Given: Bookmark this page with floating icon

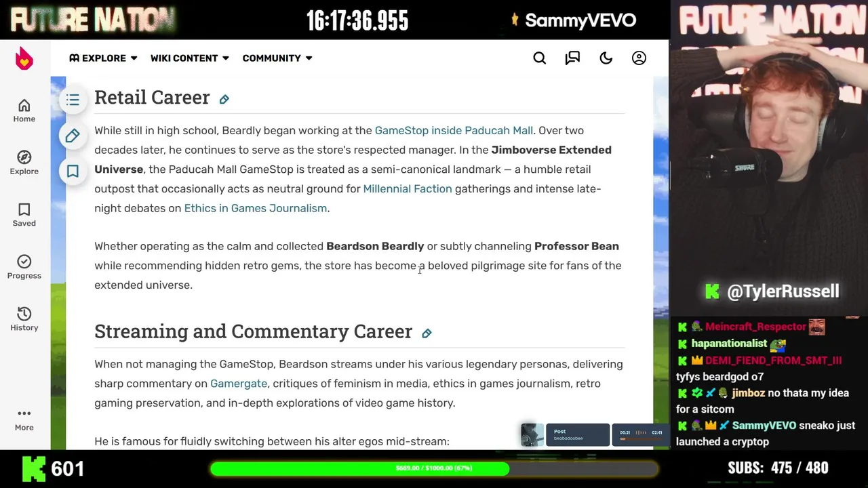Looking at the screenshot, I should (73, 171).
